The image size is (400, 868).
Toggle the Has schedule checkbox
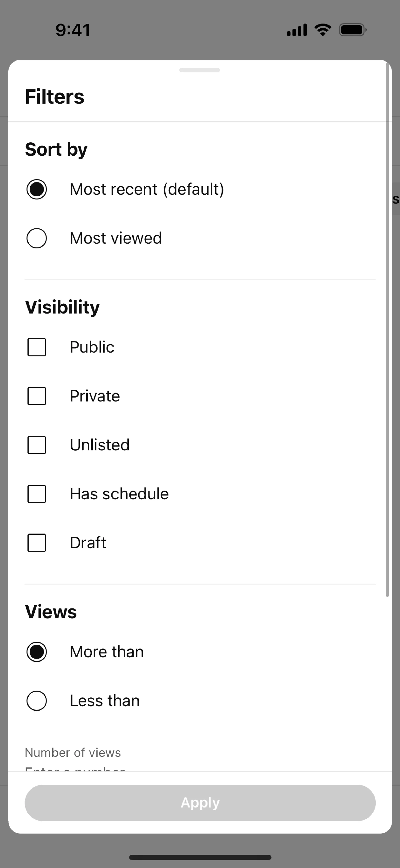pos(37,494)
